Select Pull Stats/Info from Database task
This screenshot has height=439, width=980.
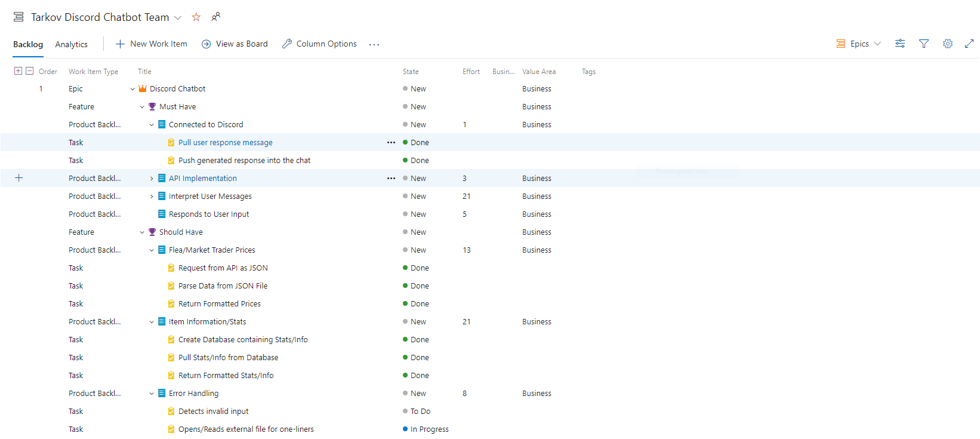point(228,358)
